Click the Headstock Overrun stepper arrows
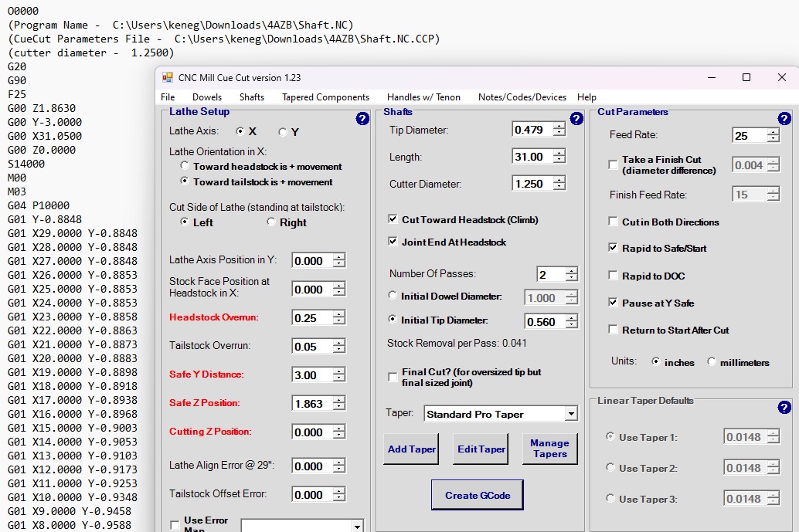The image size is (799, 532). [x=339, y=317]
